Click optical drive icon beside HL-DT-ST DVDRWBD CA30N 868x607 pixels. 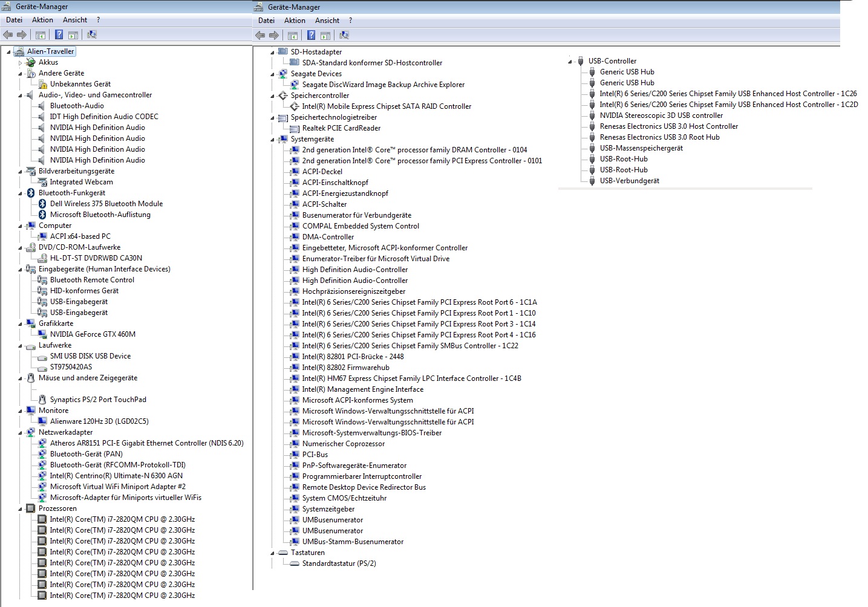click(42, 258)
